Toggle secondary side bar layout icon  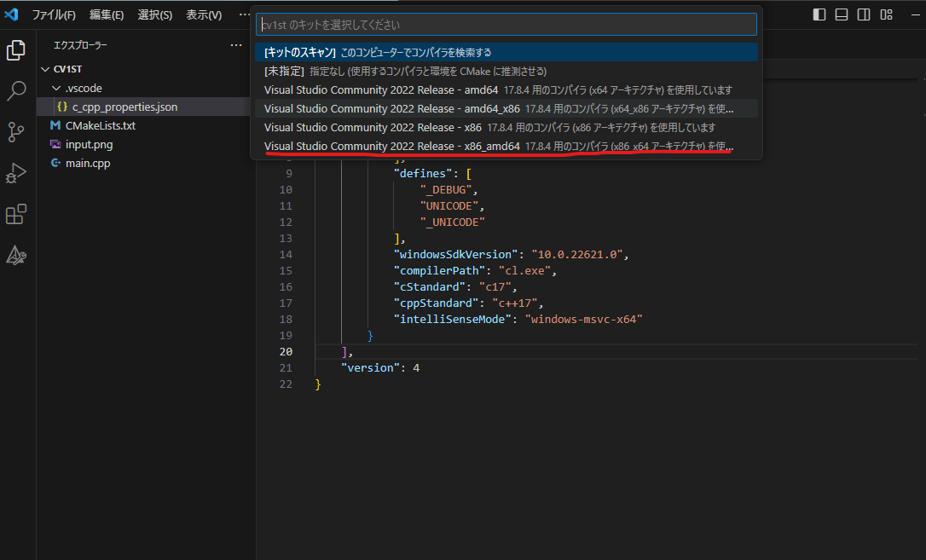point(864,14)
